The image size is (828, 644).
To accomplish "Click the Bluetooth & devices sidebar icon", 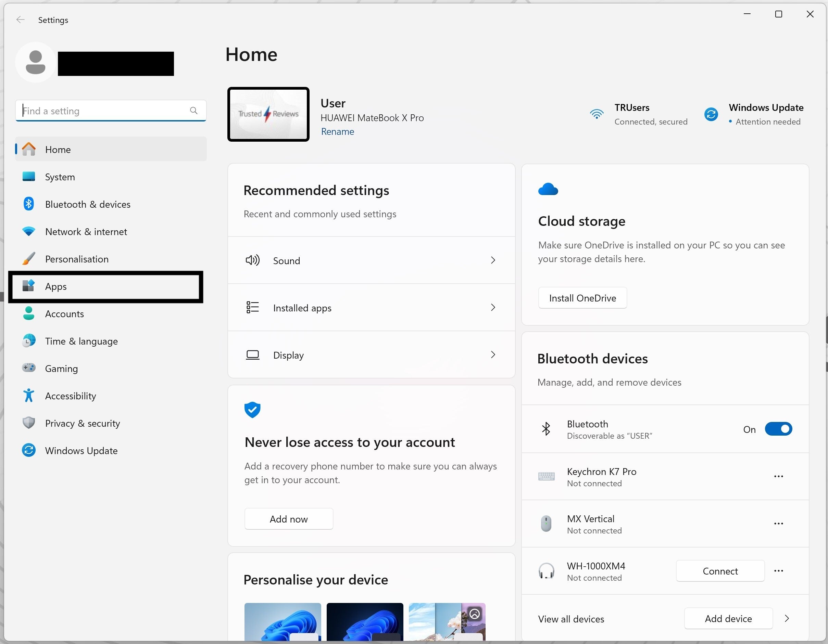I will [x=29, y=204].
